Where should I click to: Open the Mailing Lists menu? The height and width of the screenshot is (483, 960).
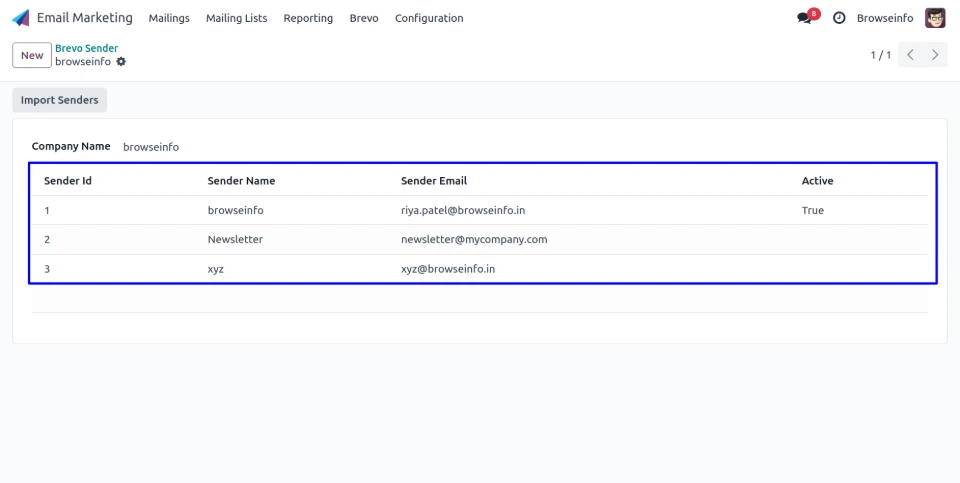coord(236,18)
